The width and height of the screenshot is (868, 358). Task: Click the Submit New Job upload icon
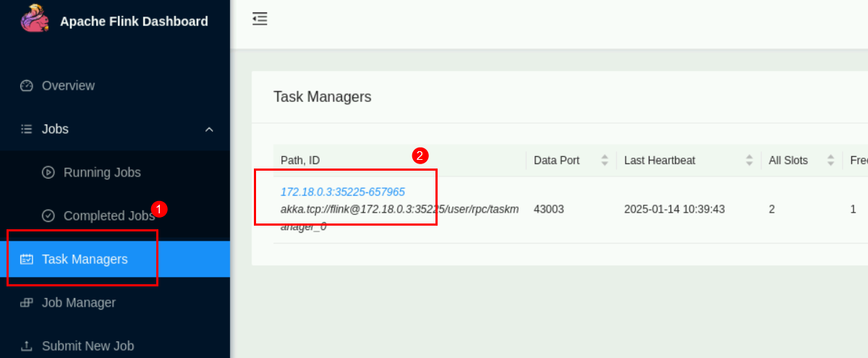click(27, 346)
